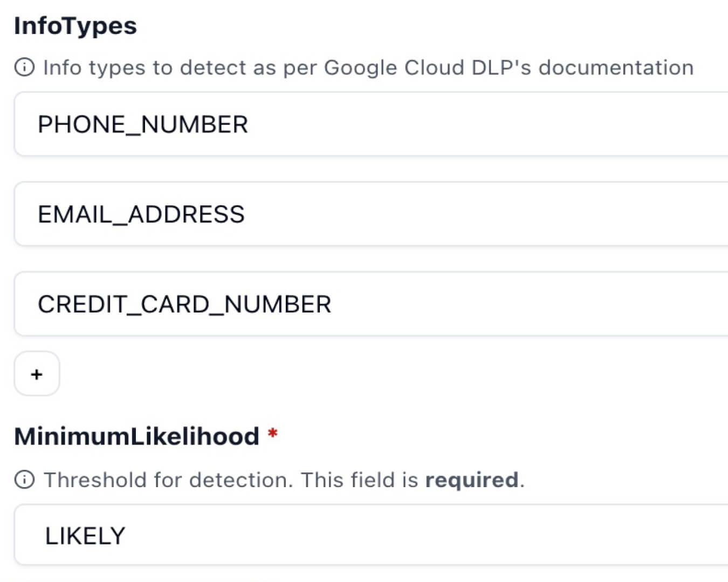Focus the PHONE_NUMBER input field
Image resolution: width=728 pixels, height=582 pixels.
pyautogui.click(x=377, y=124)
